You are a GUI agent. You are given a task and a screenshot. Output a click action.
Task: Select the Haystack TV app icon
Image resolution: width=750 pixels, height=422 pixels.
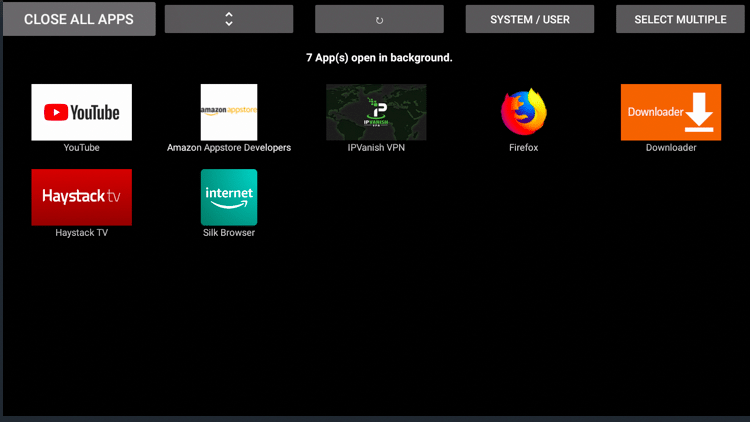[x=81, y=197]
